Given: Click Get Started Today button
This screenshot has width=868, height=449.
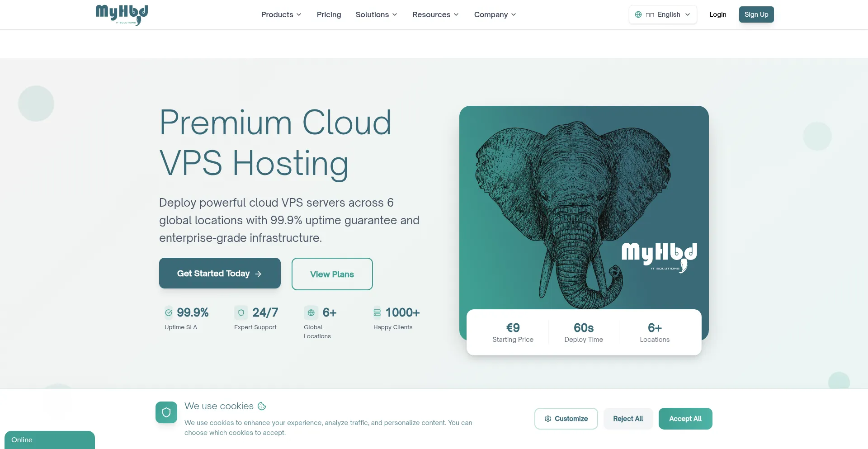Looking at the screenshot, I should point(220,273).
